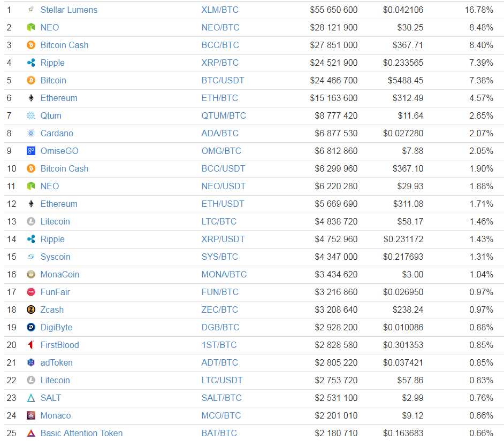Select the $0.301353 FirstBlood price
This screenshot has height=441, width=504.
click(x=403, y=346)
